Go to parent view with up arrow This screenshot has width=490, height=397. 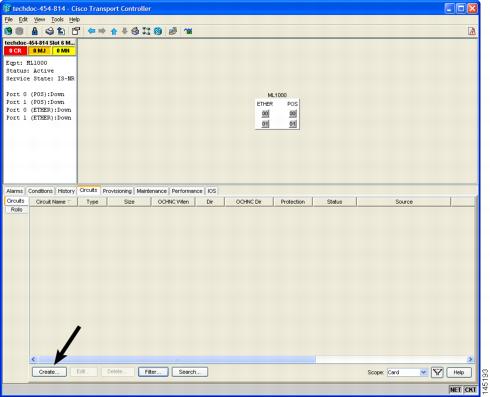[114, 31]
